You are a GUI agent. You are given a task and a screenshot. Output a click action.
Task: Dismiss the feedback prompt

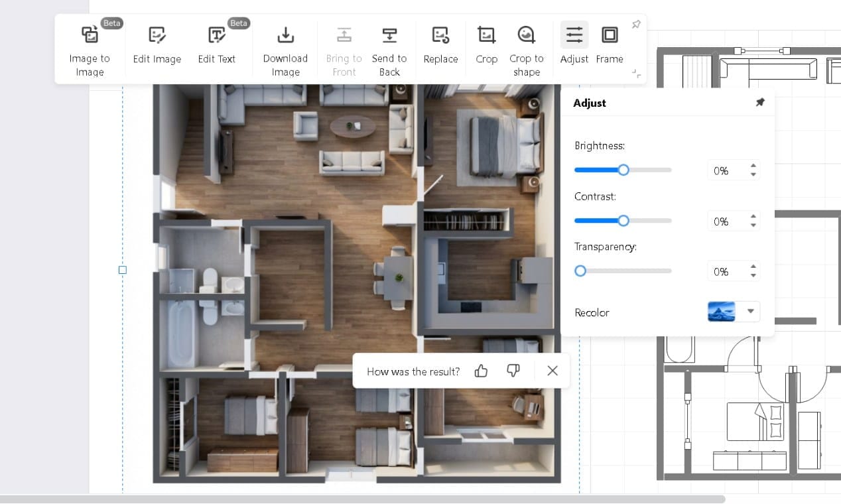click(552, 371)
